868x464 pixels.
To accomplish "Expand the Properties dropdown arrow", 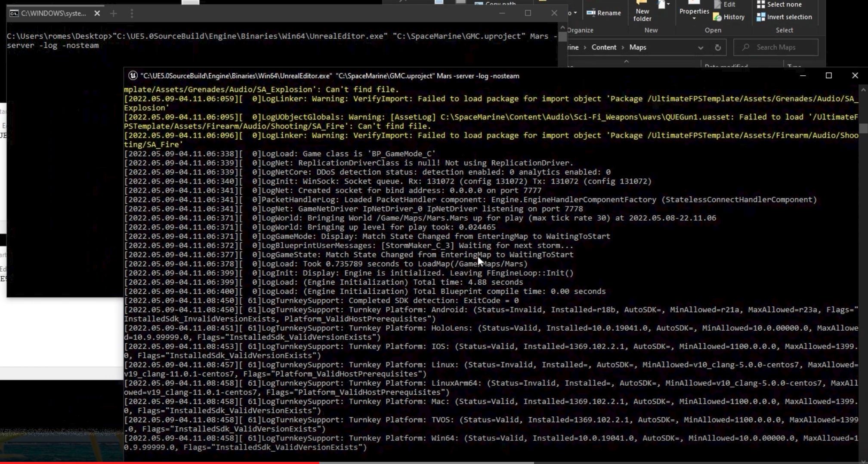I will point(694,18).
